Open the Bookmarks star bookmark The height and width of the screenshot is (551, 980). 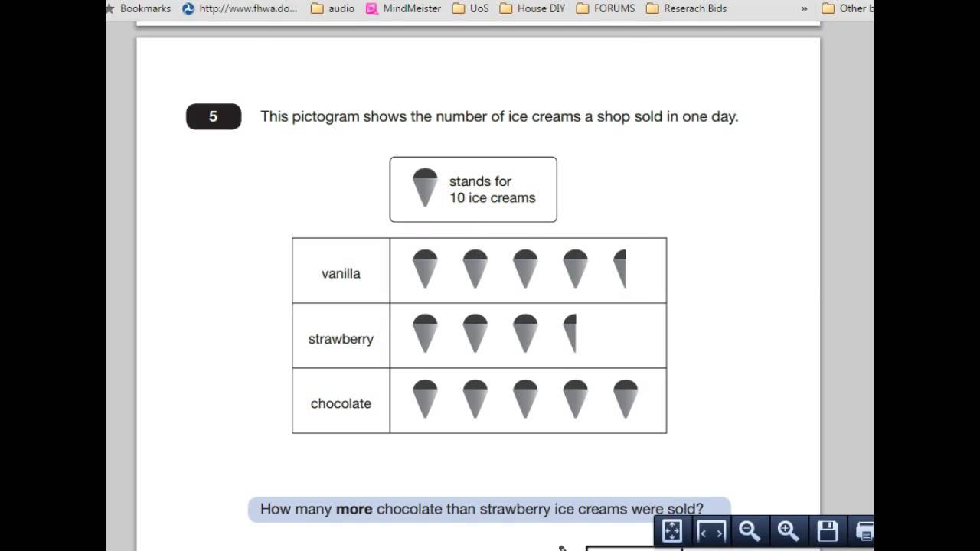(x=139, y=8)
